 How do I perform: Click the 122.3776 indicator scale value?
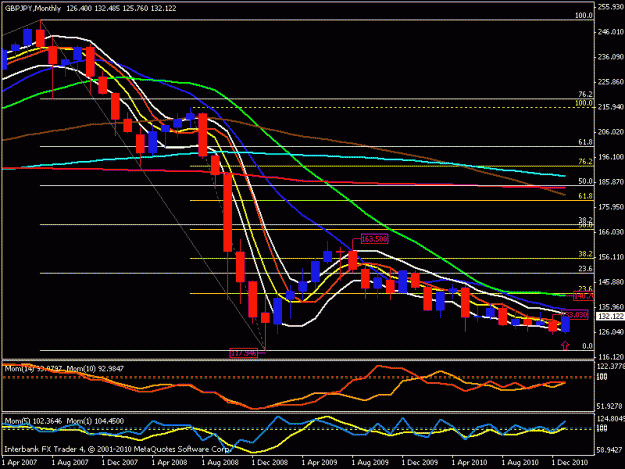tap(610, 366)
